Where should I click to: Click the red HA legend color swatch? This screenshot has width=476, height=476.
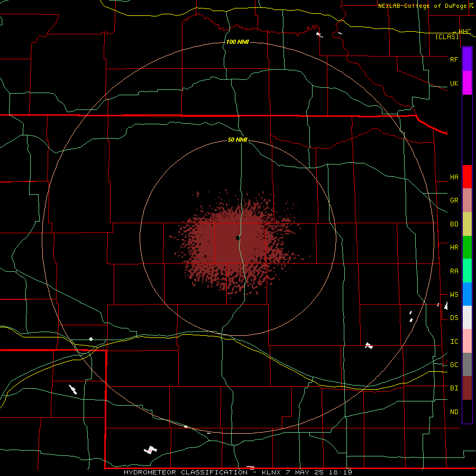tap(467, 177)
